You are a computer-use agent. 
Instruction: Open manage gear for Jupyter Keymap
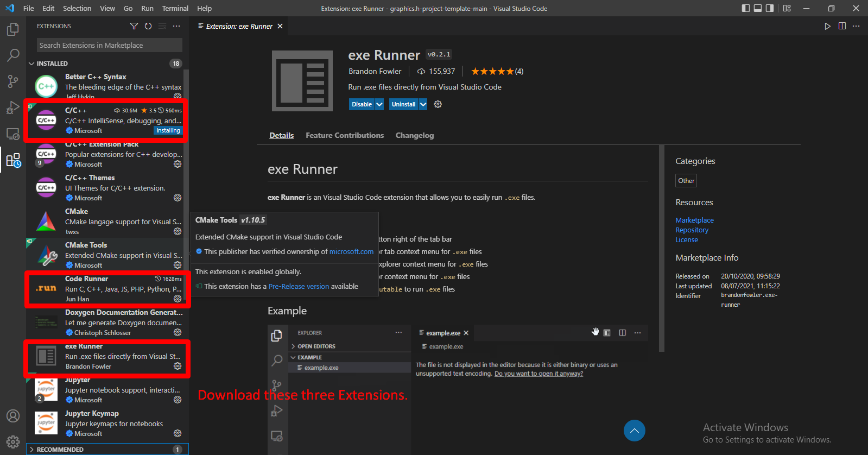pyautogui.click(x=178, y=433)
